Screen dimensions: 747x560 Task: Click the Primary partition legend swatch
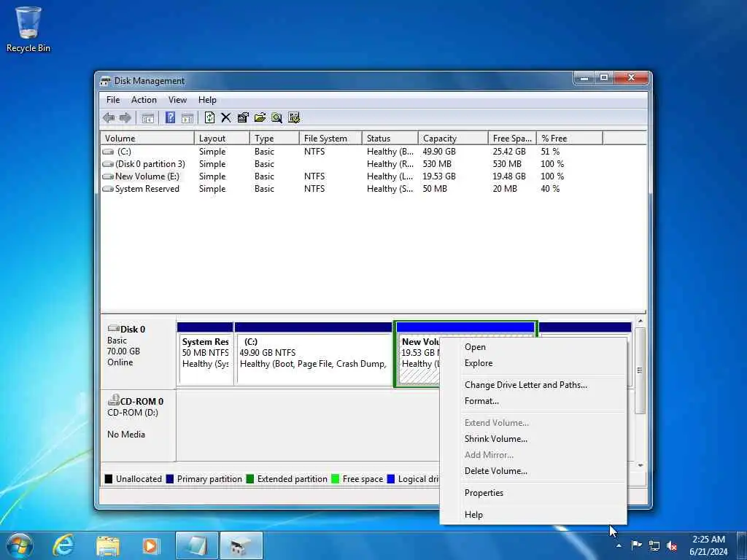click(169, 479)
